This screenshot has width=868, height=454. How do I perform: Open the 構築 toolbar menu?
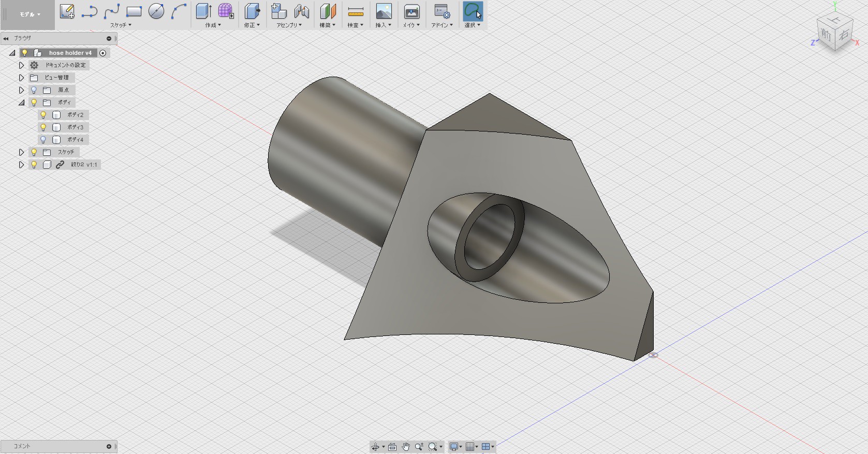[x=327, y=25]
